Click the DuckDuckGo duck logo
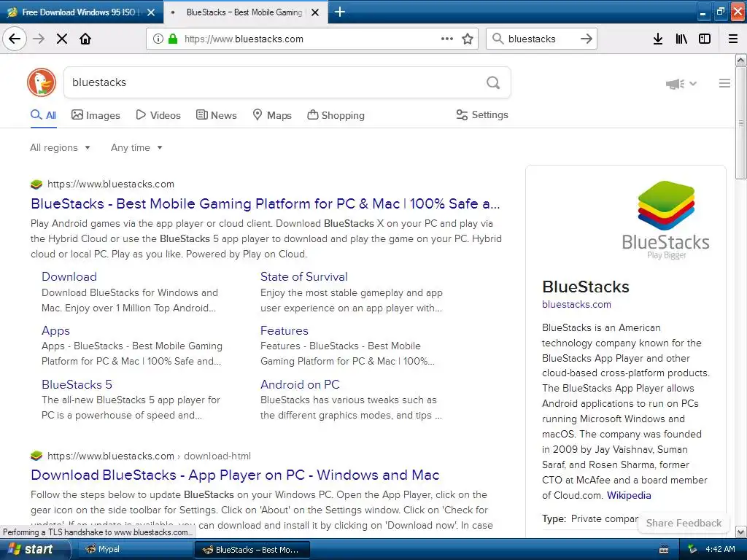 (x=42, y=82)
